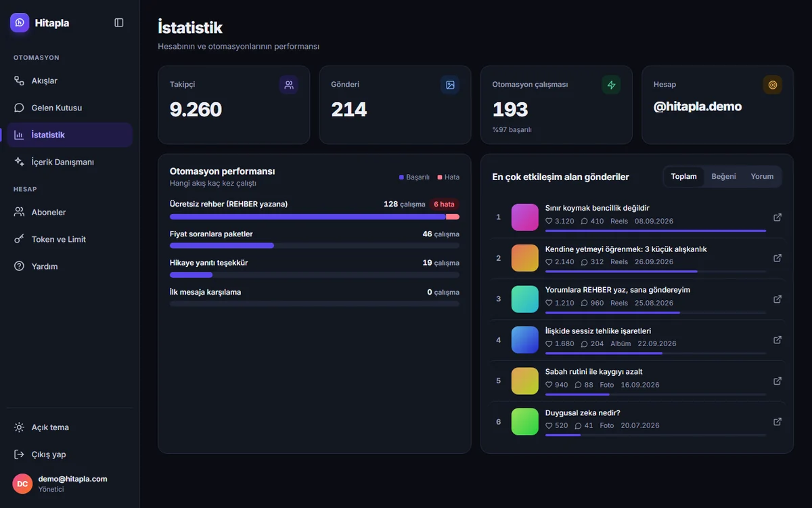This screenshot has width=812, height=508.
Task: Switch to the Yorum tab
Action: pos(762,177)
